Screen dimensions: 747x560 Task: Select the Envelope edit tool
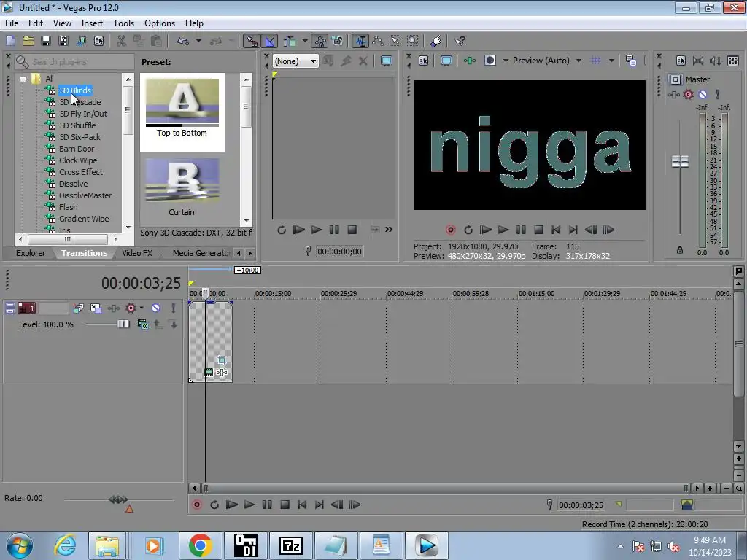click(x=378, y=41)
